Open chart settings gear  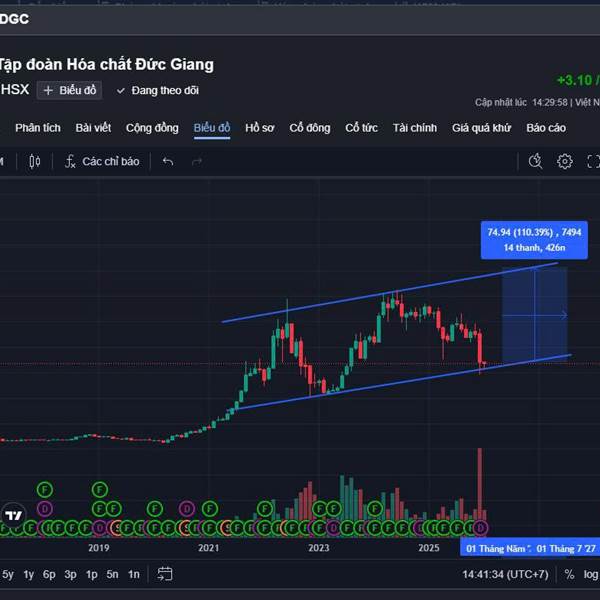564,161
